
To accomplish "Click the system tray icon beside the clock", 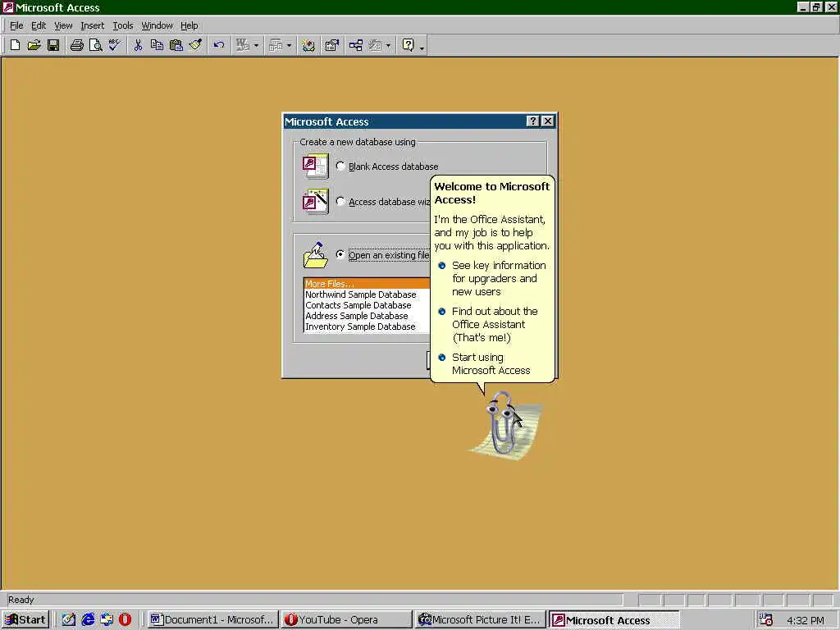I will tap(766, 620).
